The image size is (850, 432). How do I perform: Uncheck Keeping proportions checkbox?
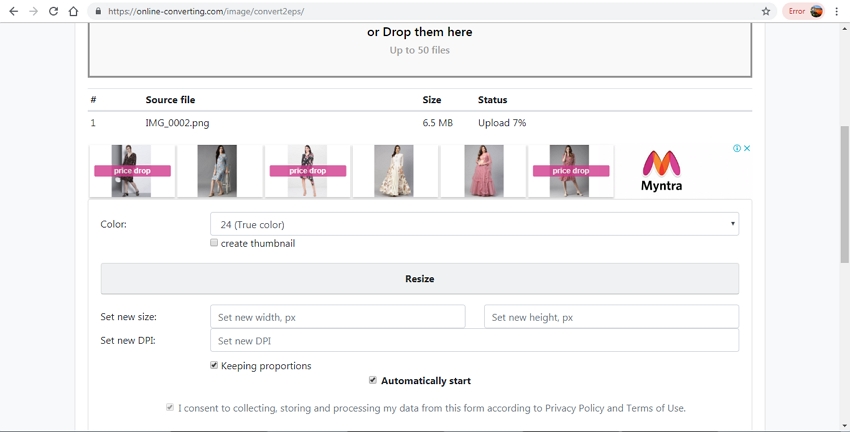[214, 366]
